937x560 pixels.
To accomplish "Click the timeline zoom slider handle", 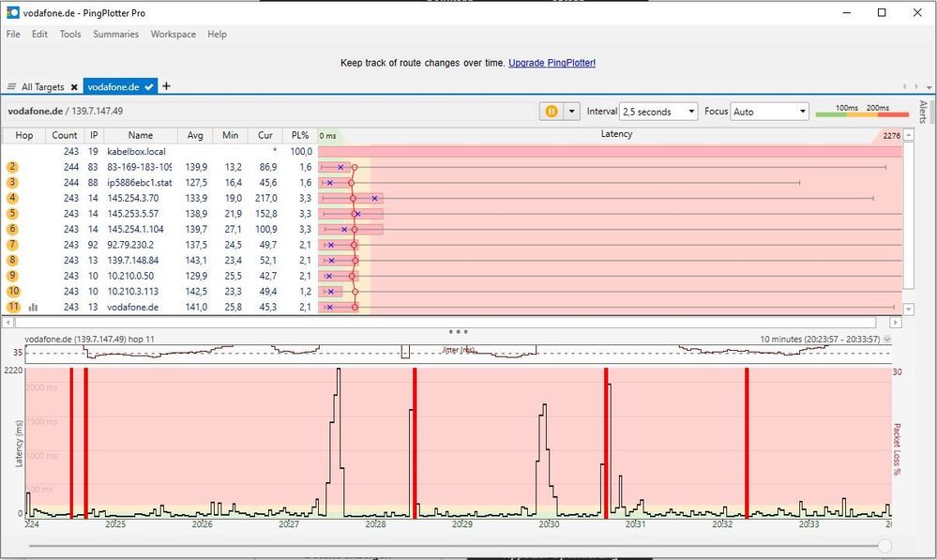I will [885, 546].
